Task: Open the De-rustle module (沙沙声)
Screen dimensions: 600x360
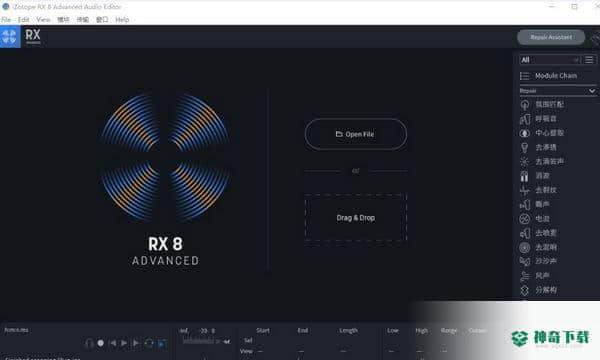Action: (x=538, y=261)
